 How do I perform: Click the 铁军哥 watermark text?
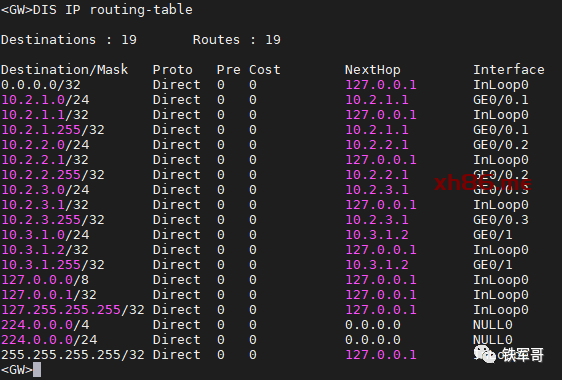523,355
